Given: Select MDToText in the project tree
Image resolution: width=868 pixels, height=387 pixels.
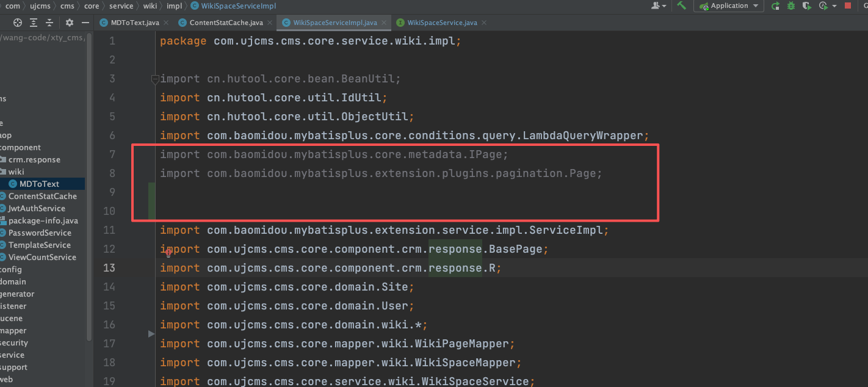Looking at the screenshot, I should [x=39, y=184].
